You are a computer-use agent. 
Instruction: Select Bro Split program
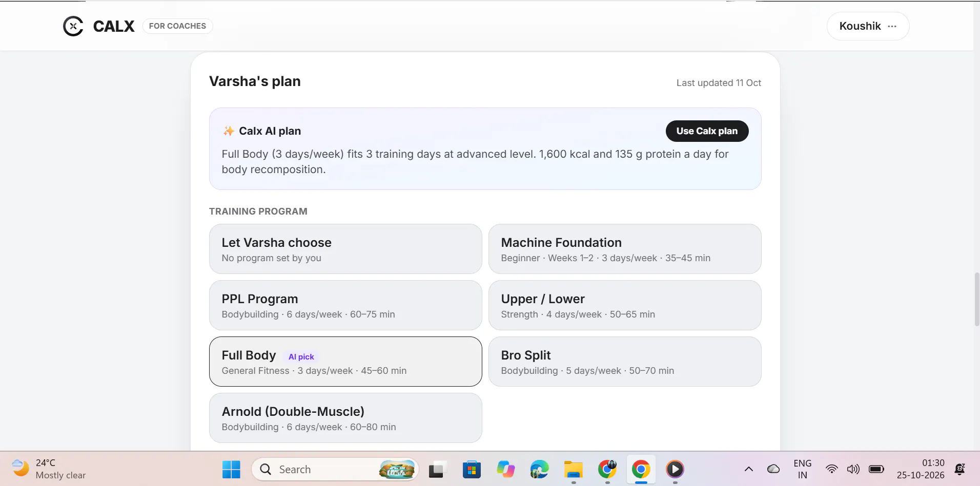(x=625, y=362)
